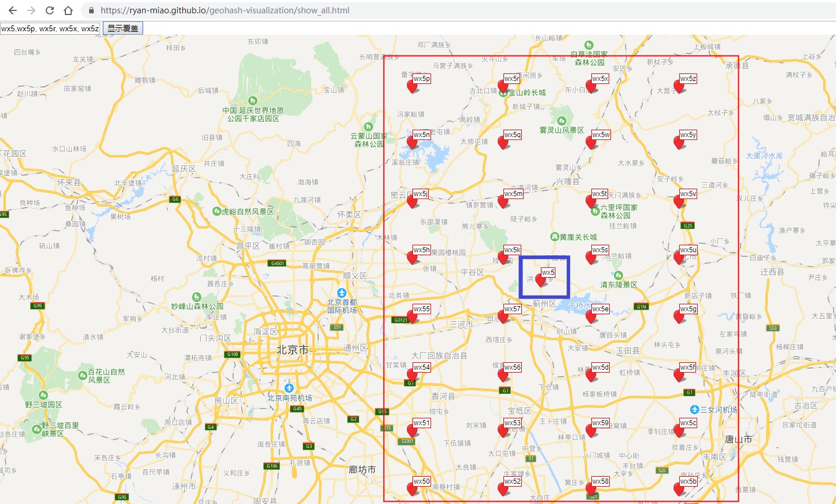Image resolution: width=836 pixels, height=504 pixels.
Task: Click the wx56 map marker
Action: point(503,376)
